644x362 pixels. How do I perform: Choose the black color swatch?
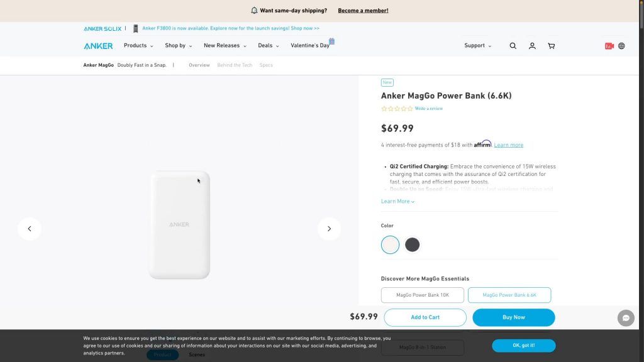click(x=412, y=245)
